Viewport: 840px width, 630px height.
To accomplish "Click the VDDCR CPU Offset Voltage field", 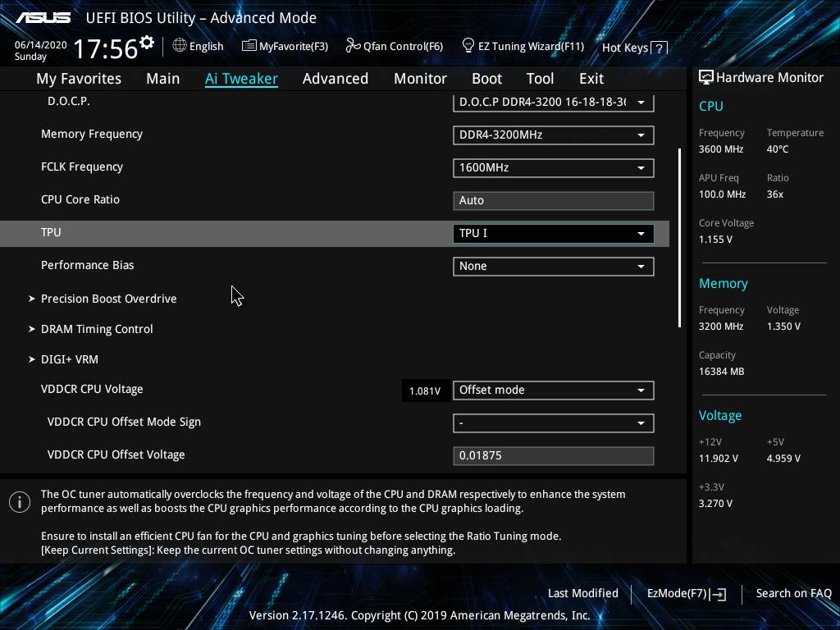I will pyautogui.click(x=554, y=455).
